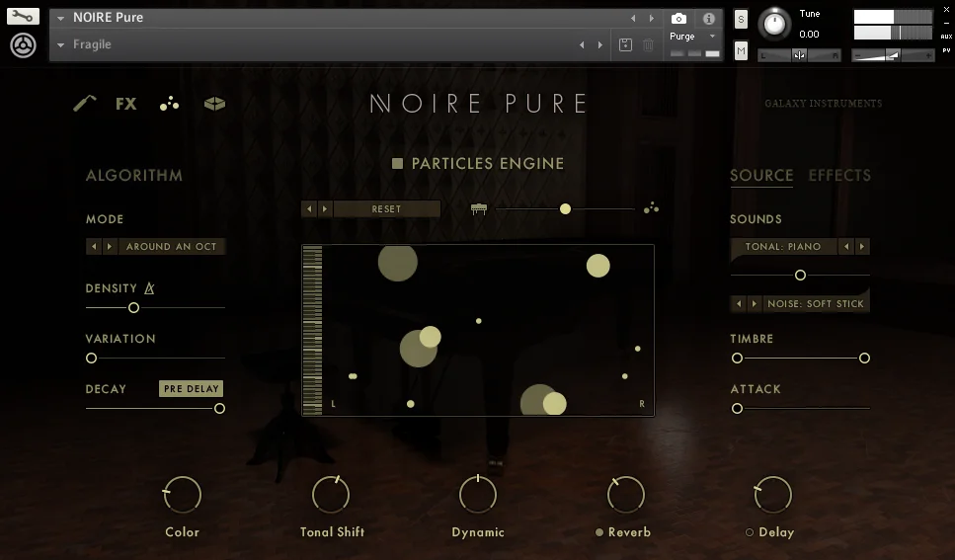
Task: Open the cube-shaped page icon
Action: tap(214, 104)
